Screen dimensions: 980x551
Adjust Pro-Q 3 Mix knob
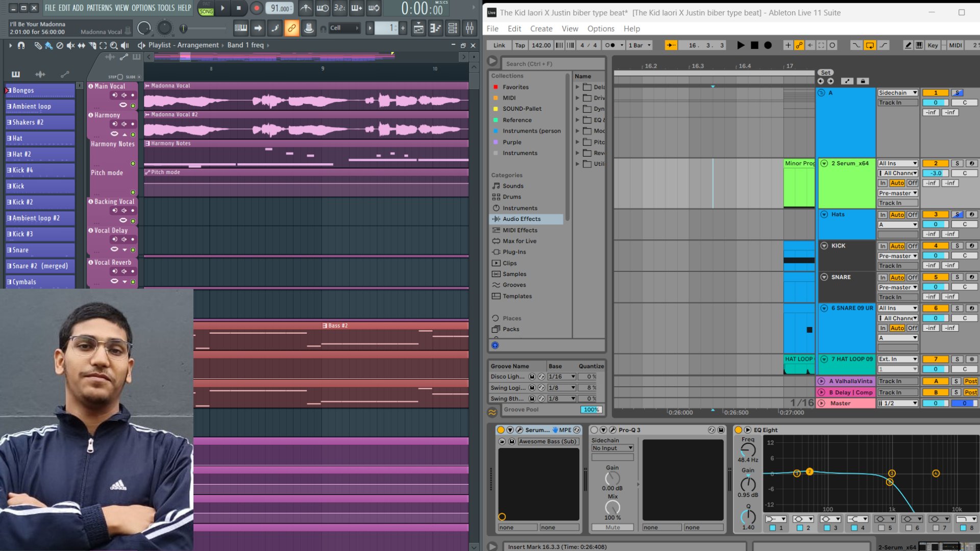point(612,507)
